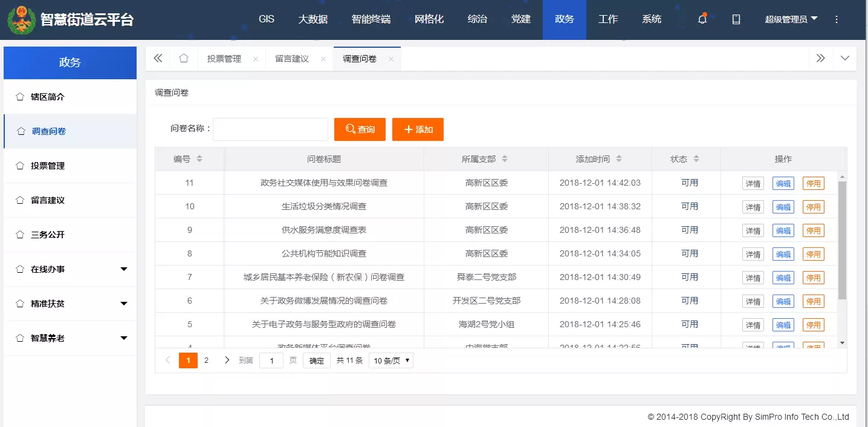The width and height of the screenshot is (868, 427).
Task: Click double-left arrow to scroll tabs back
Action: coord(158,58)
